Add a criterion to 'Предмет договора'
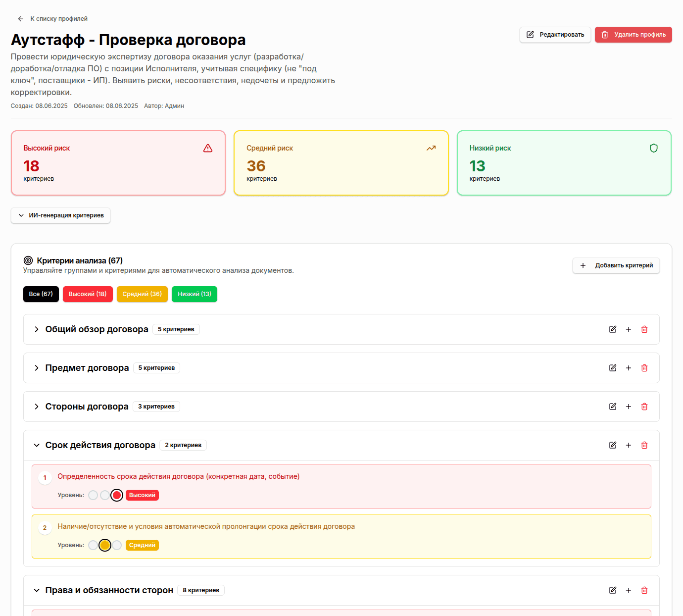The image size is (683, 616). point(629,368)
